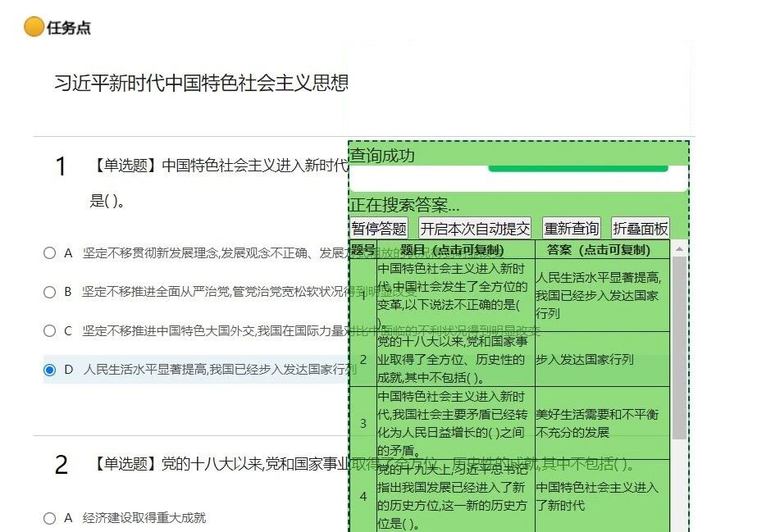Click the green progress bar in the panel
The height and width of the screenshot is (532, 780).
577,167
